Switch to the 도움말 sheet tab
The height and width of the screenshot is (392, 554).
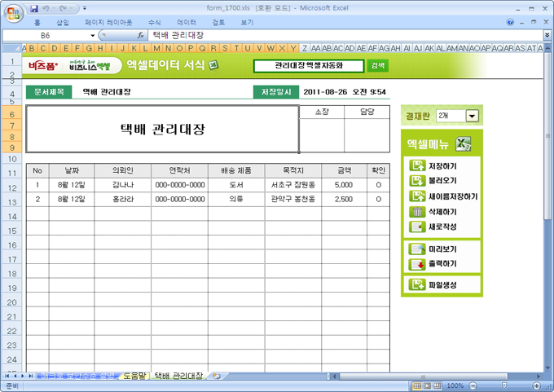pos(134,376)
